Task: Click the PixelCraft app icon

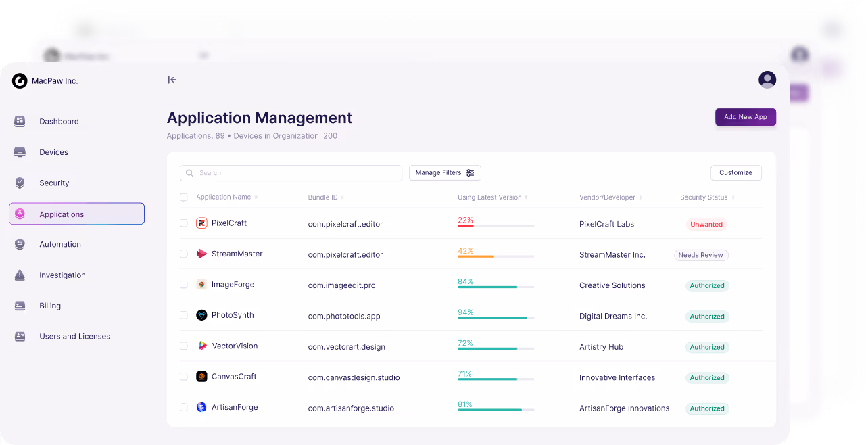Action: (201, 223)
